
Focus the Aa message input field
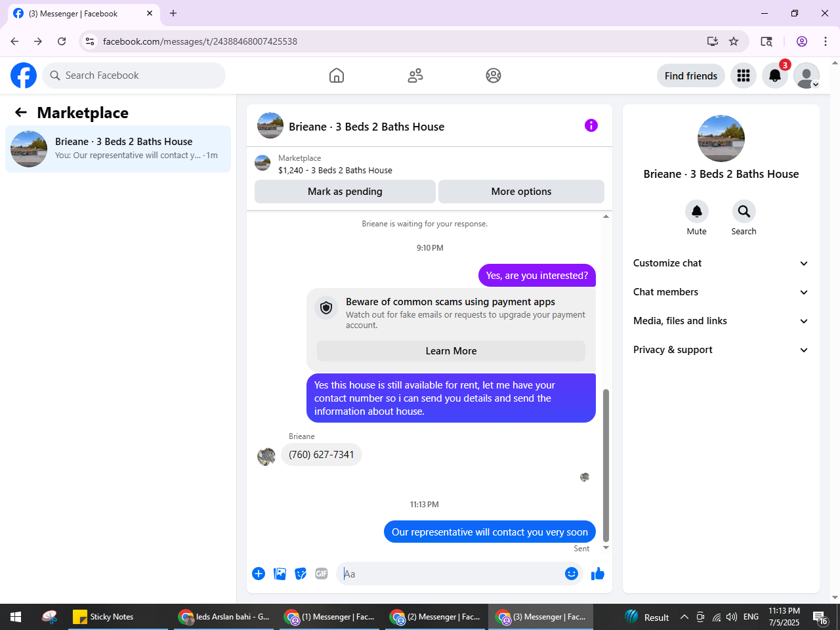pos(450,574)
